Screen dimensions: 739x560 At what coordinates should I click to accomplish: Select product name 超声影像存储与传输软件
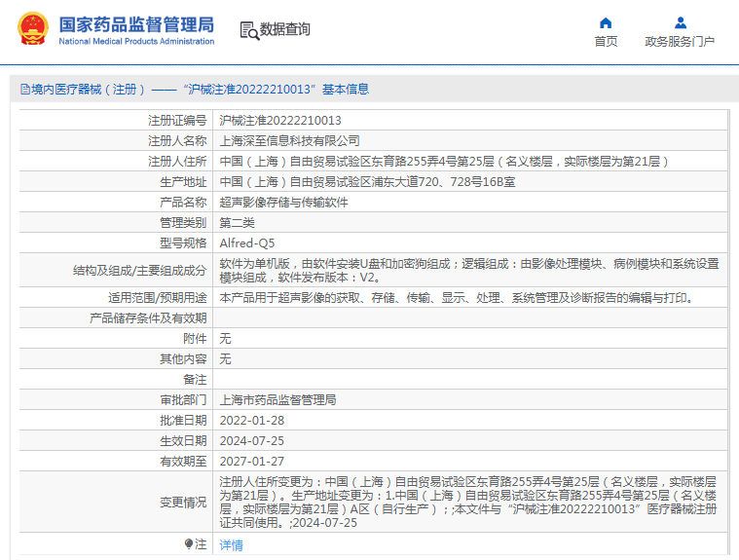point(283,203)
